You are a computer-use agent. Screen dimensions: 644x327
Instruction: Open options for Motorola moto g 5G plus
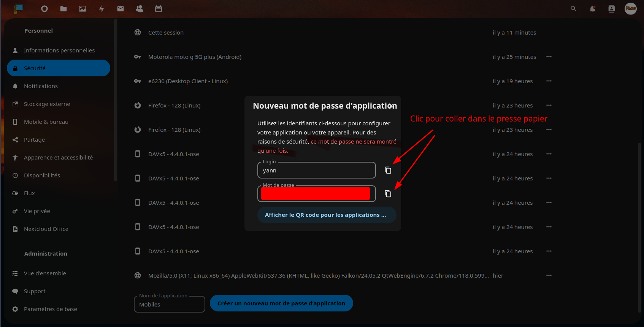pyautogui.click(x=549, y=57)
